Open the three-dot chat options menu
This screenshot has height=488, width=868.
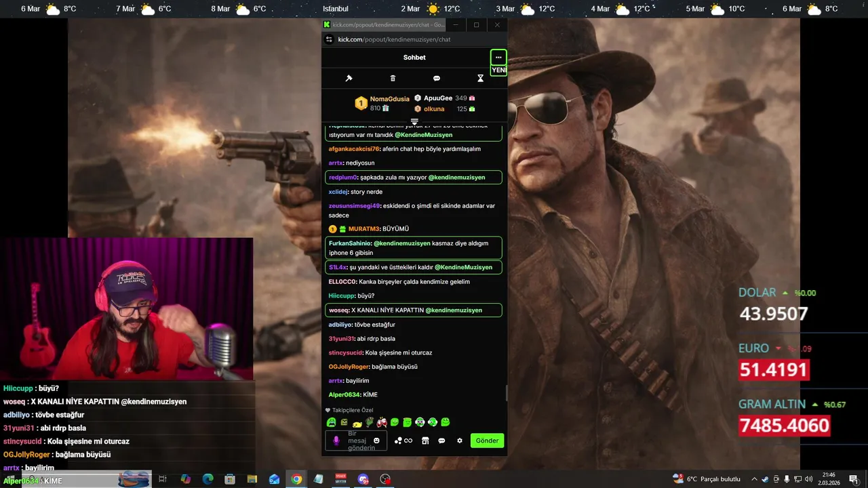498,57
